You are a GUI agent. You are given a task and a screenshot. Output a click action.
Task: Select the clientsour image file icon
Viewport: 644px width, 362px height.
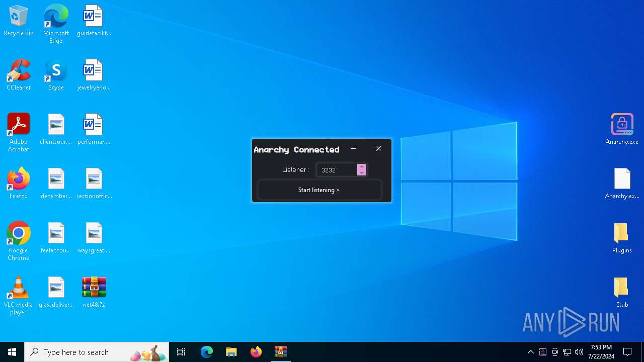tap(56, 130)
